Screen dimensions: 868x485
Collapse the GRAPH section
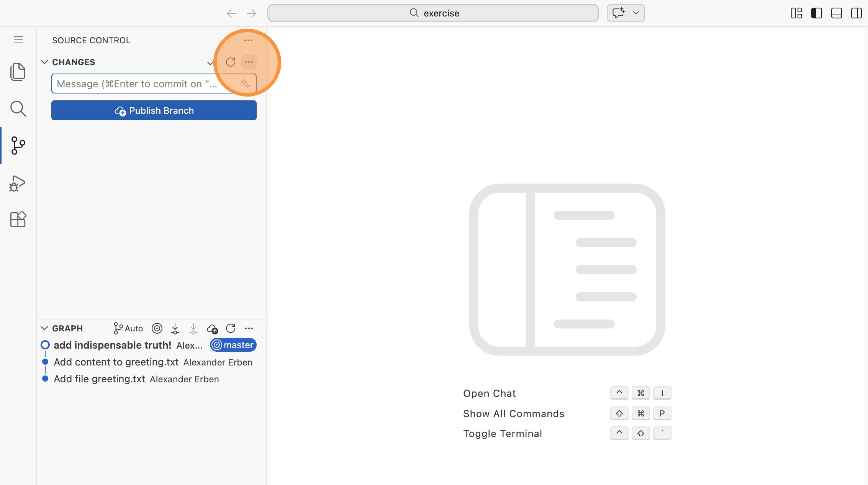coord(44,328)
